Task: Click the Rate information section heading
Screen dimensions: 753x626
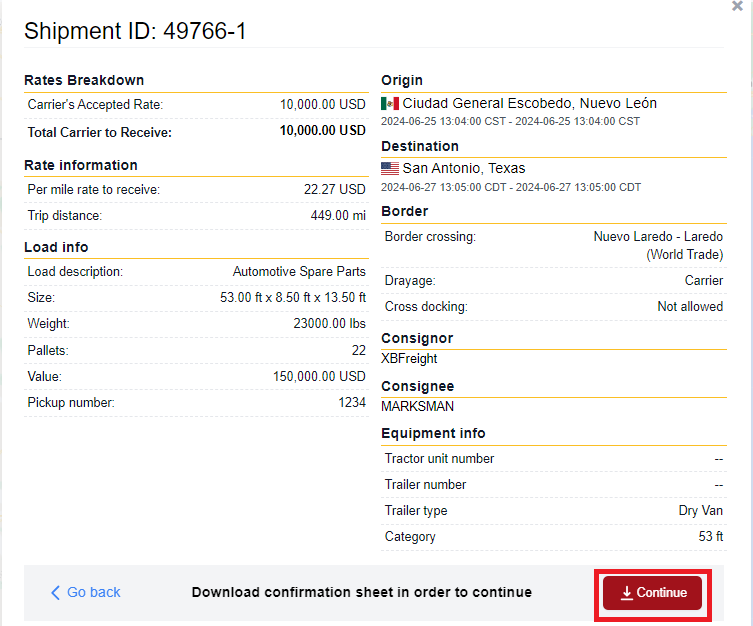Action: (x=81, y=165)
